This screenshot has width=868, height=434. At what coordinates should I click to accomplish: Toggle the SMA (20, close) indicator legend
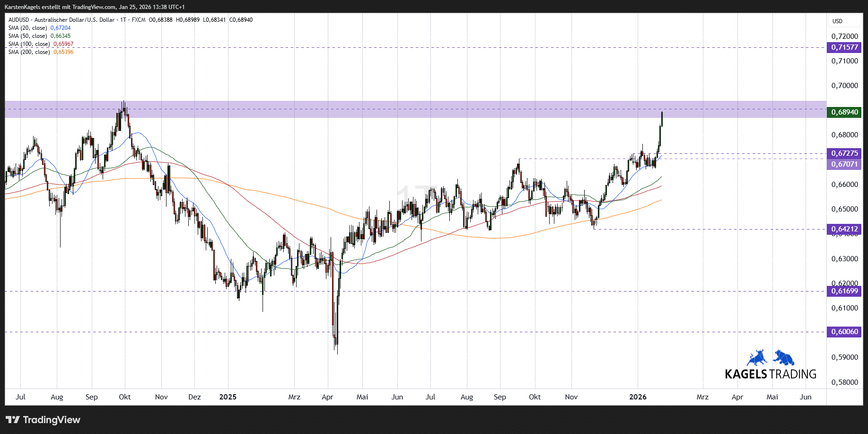[28, 28]
